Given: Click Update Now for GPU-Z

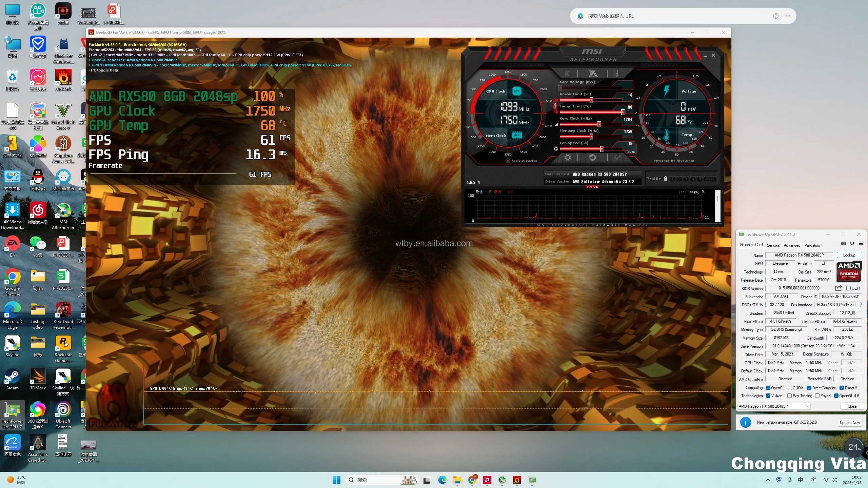Looking at the screenshot, I should click(x=850, y=422).
